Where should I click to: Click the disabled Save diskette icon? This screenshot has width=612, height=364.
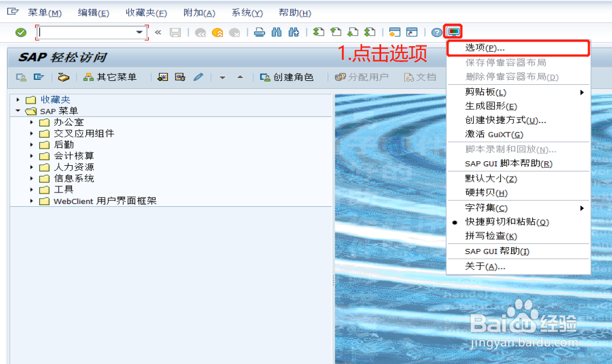176,32
